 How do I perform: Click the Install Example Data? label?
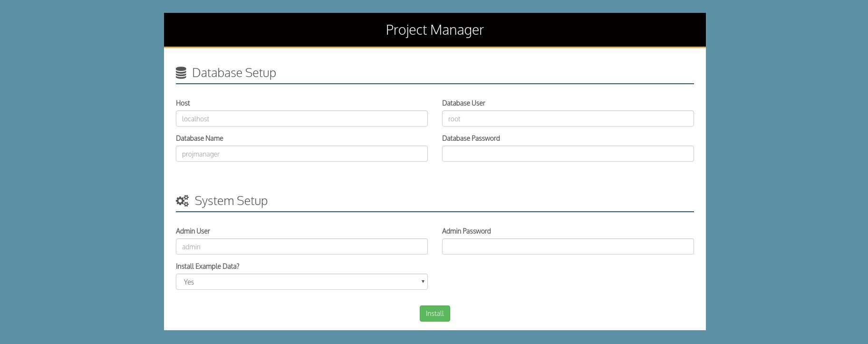208,266
